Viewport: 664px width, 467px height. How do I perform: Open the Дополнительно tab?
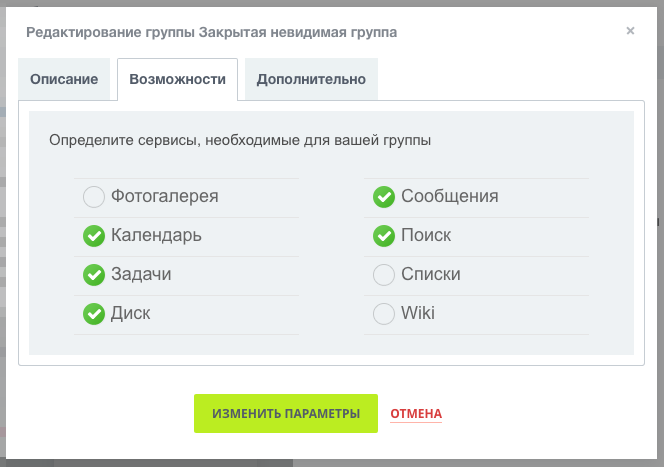coord(311,79)
